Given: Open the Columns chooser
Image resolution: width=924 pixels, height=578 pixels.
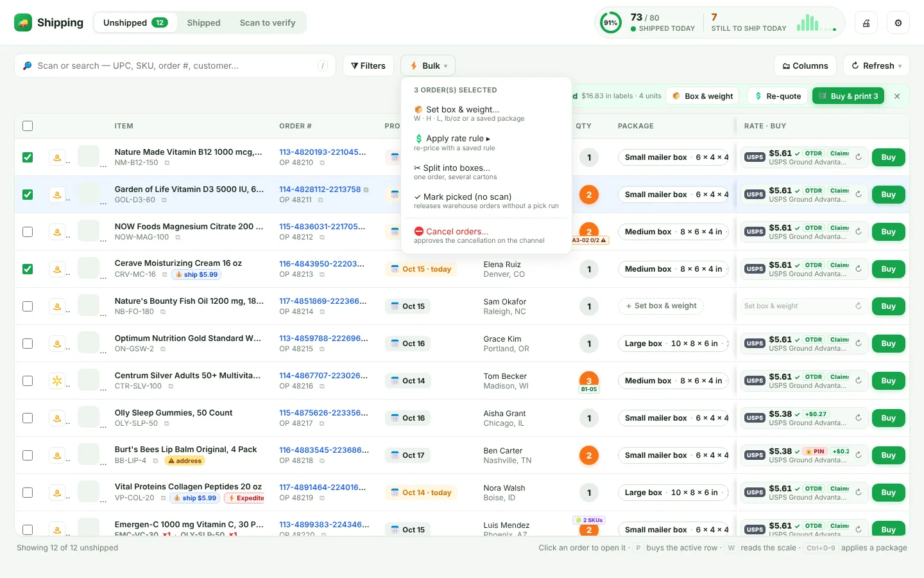Looking at the screenshot, I should point(805,66).
